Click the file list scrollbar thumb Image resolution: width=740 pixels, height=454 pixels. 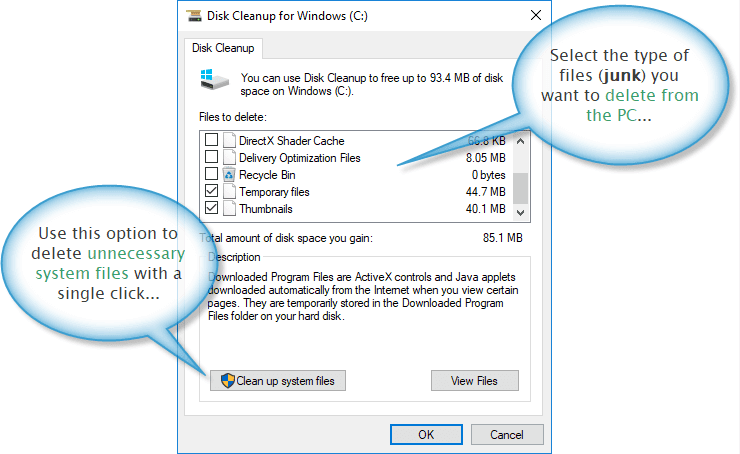coord(521,188)
